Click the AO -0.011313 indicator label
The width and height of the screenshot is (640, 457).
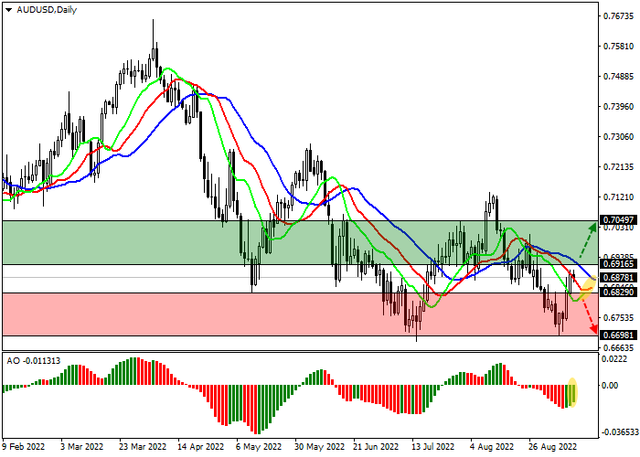[33, 361]
